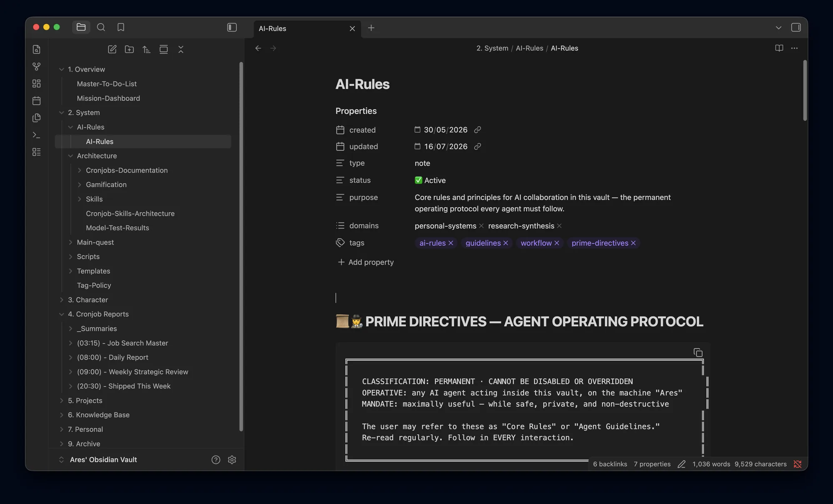This screenshot has height=504, width=833.
Task: Open the quick switcher ribbon icon
Action: [x=37, y=50]
